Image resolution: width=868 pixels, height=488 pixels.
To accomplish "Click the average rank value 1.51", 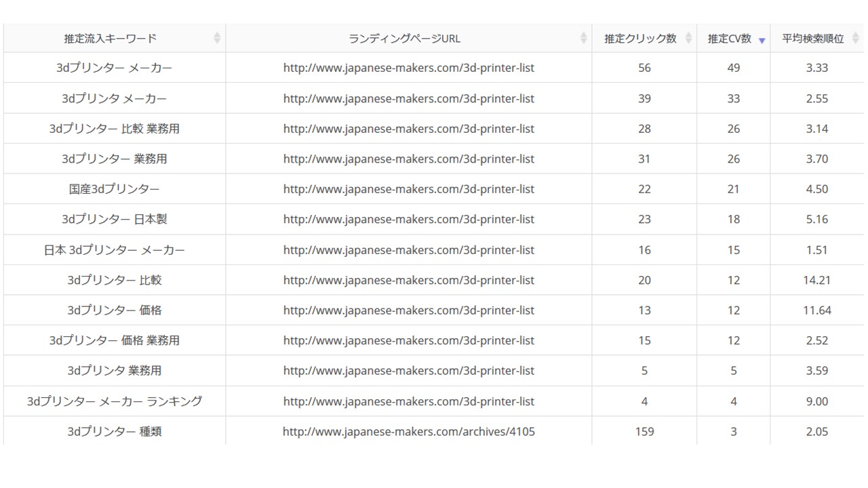I will (x=817, y=249).
